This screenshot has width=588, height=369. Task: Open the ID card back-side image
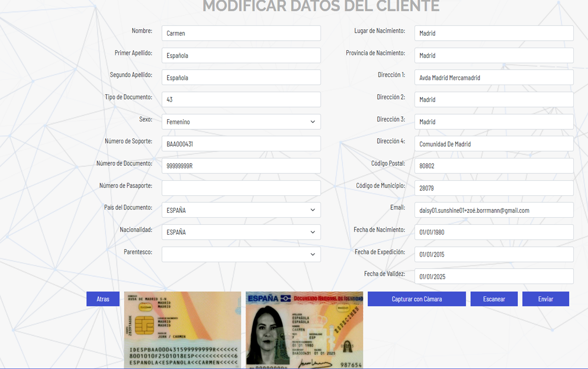click(x=183, y=330)
